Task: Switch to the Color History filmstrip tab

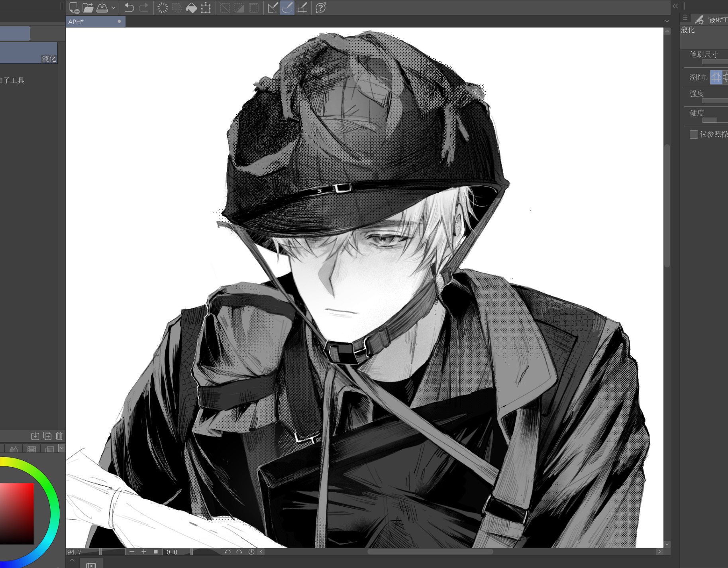Action: coord(31,449)
